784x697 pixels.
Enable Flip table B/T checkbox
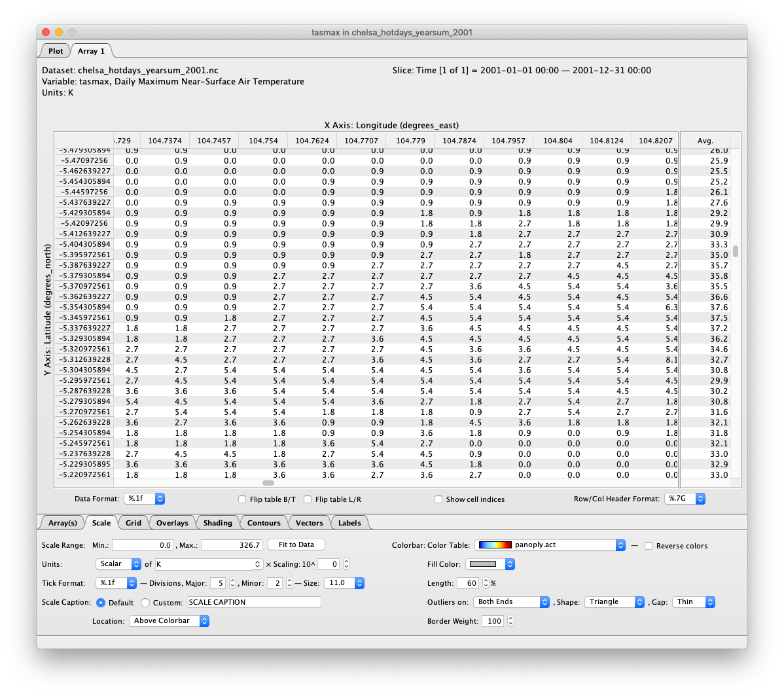(242, 499)
